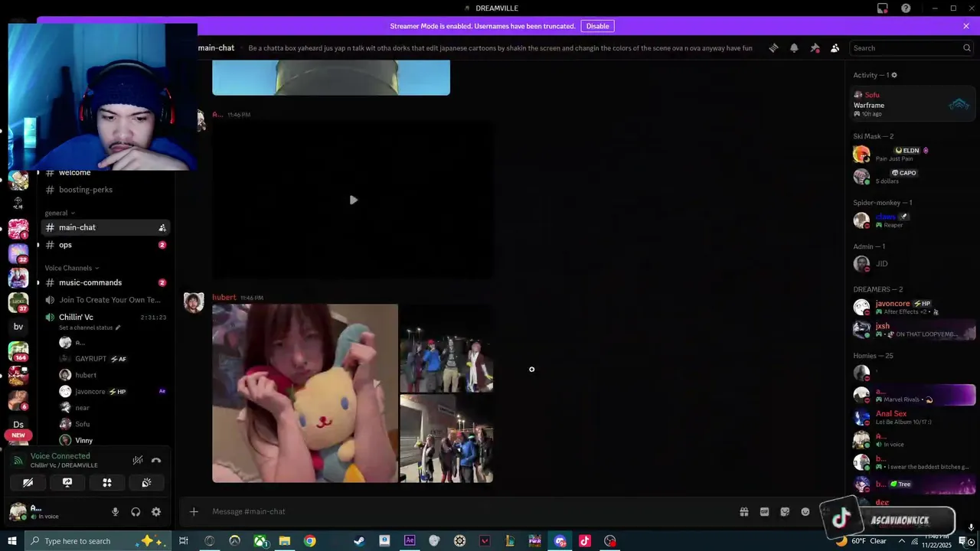Click the invite icon on main-chat
This screenshot has height=551, width=980.
tap(162, 227)
